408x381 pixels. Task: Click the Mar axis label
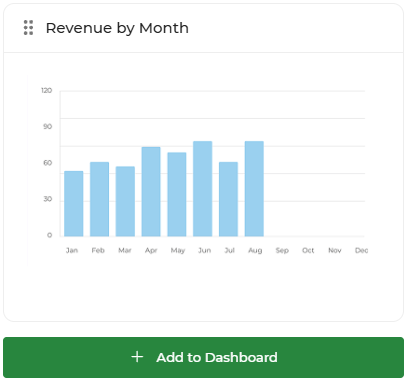click(x=125, y=250)
